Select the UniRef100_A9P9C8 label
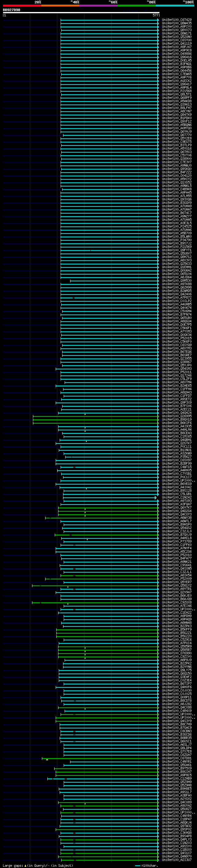This screenshot has width=197, height=868. pos(177,50)
